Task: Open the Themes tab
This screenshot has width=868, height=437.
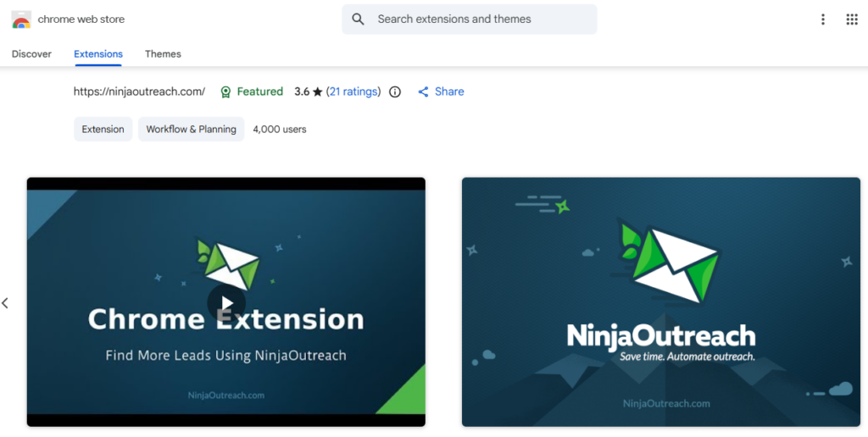Action: [x=163, y=53]
